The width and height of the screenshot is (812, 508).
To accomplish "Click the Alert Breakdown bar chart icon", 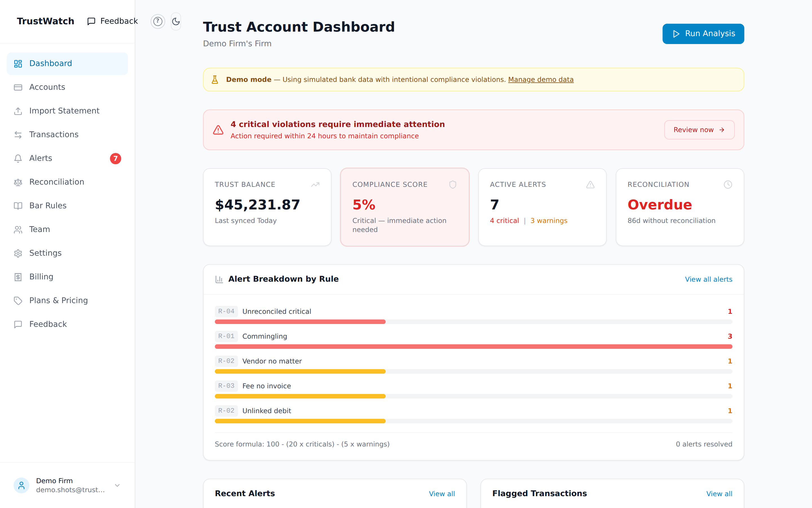I will pos(219,279).
